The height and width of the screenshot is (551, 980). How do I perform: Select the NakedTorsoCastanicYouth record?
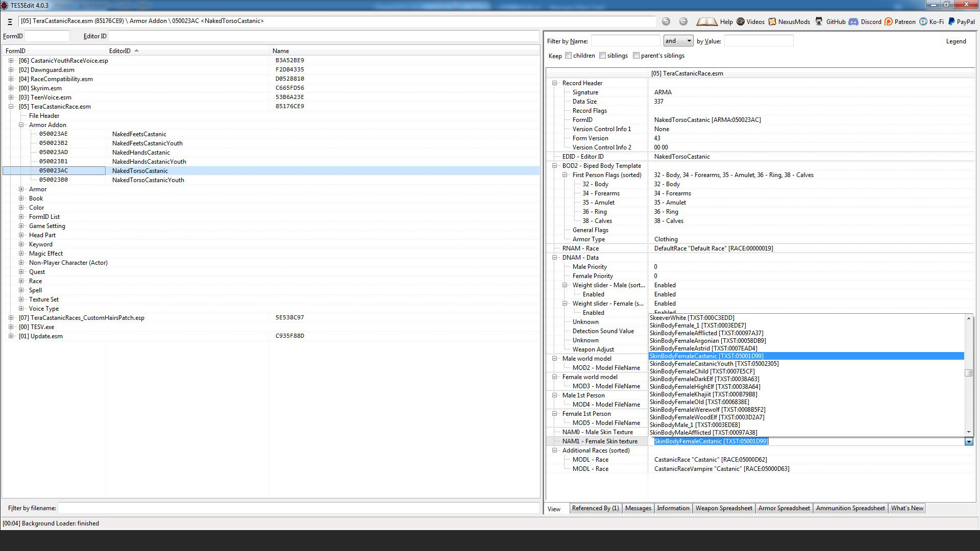[x=271, y=180]
